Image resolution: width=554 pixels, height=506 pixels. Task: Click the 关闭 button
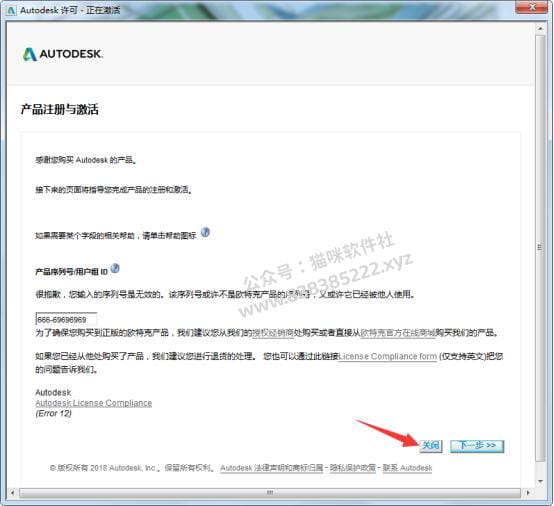coord(431,446)
